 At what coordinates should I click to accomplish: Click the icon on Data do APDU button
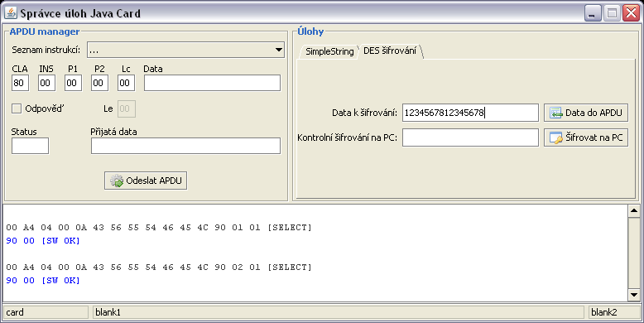(556, 113)
